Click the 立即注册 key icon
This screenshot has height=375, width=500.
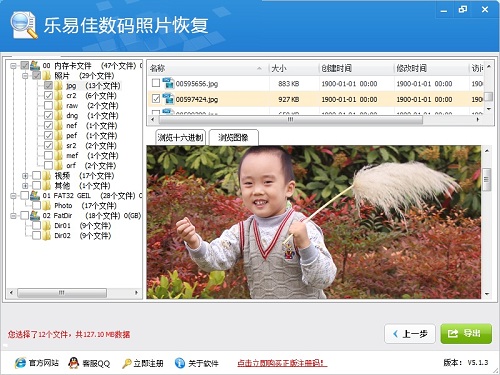[x=127, y=363]
